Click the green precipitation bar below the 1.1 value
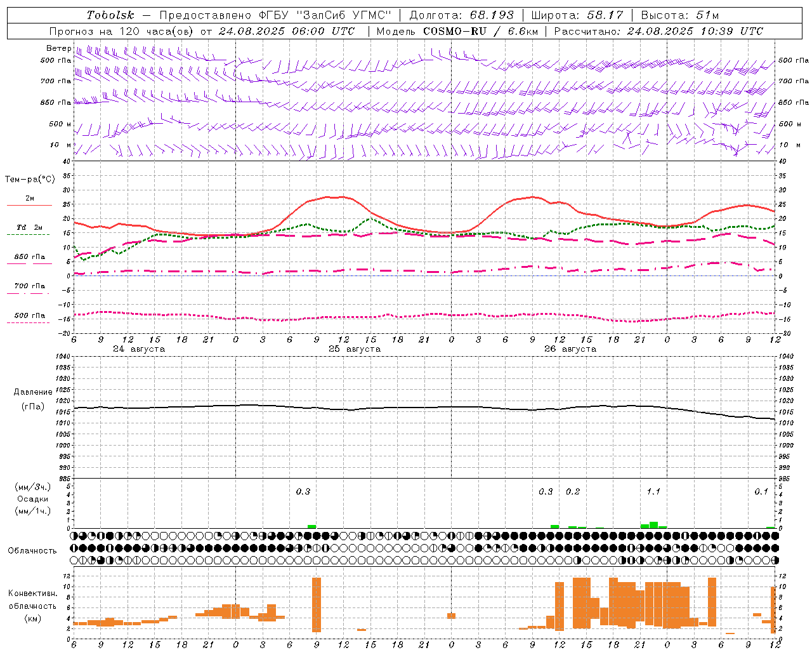 pyautogui.click(x=653, y=525)
